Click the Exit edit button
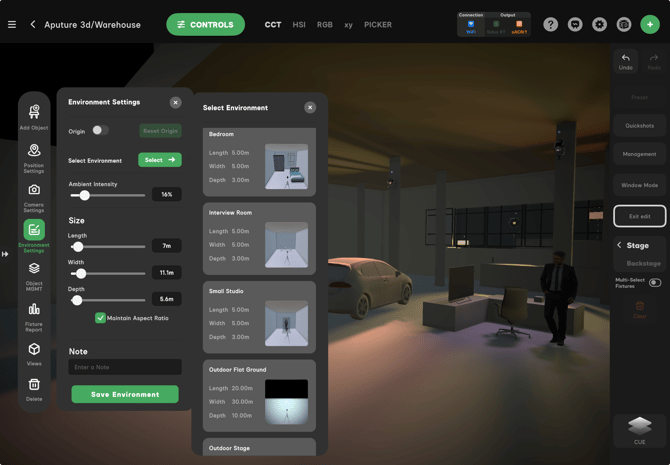The width and height of the screenshot is (670, 465). (640, 216)
